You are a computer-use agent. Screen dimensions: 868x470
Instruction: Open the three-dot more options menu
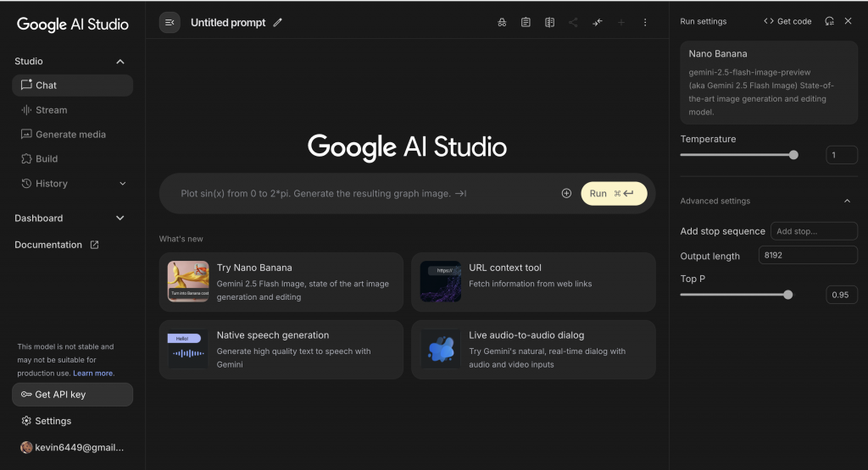[645, 23]
